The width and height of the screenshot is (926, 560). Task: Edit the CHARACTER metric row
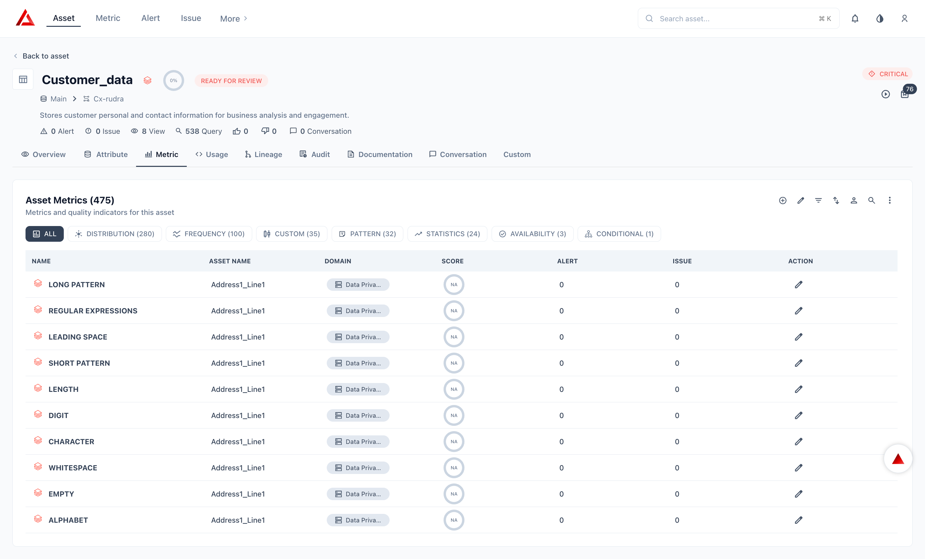(799, 442)
